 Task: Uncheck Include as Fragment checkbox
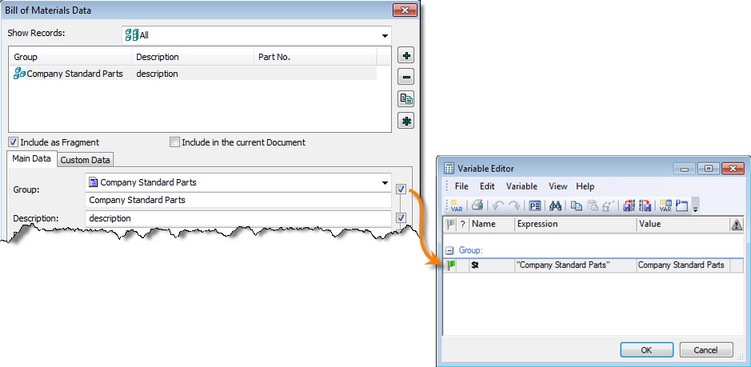pos(13,142)
